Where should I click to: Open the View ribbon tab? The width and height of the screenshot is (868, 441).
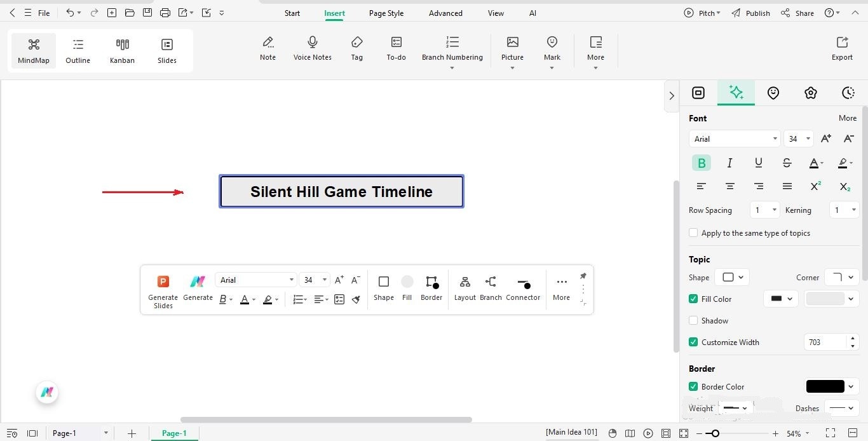coord(496,13)
